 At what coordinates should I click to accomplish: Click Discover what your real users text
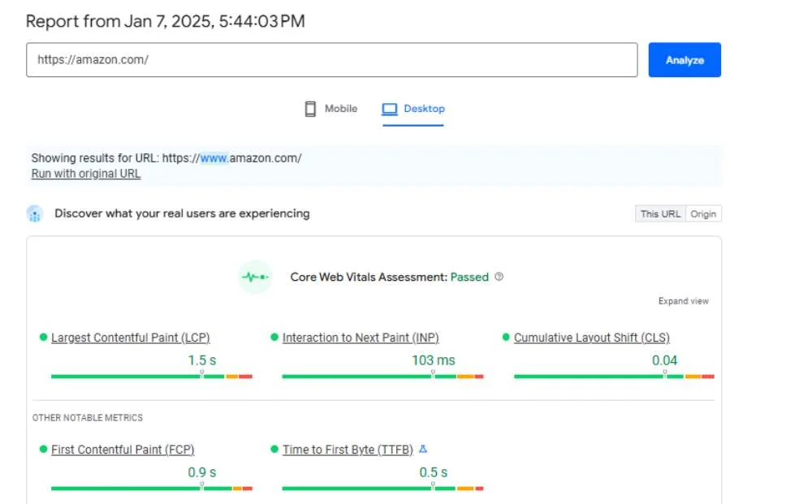[182, 213]
